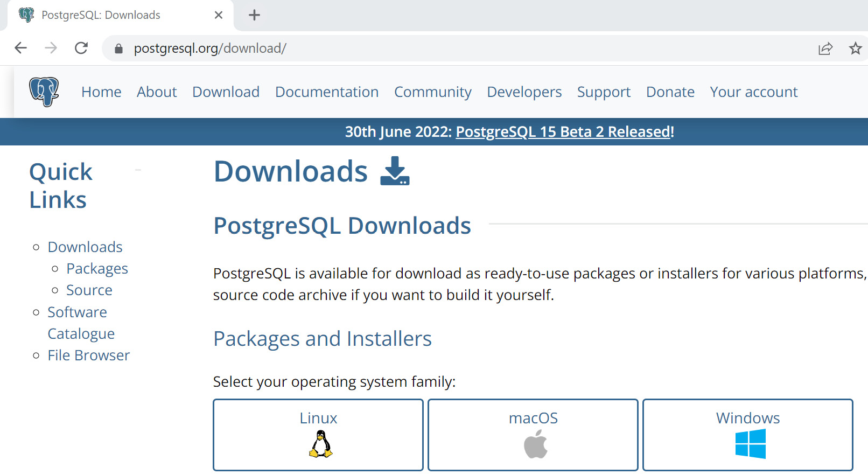Click the PostgreSQL elephant logo
This screenshot has height=474, width=868.
coord(44,92)
